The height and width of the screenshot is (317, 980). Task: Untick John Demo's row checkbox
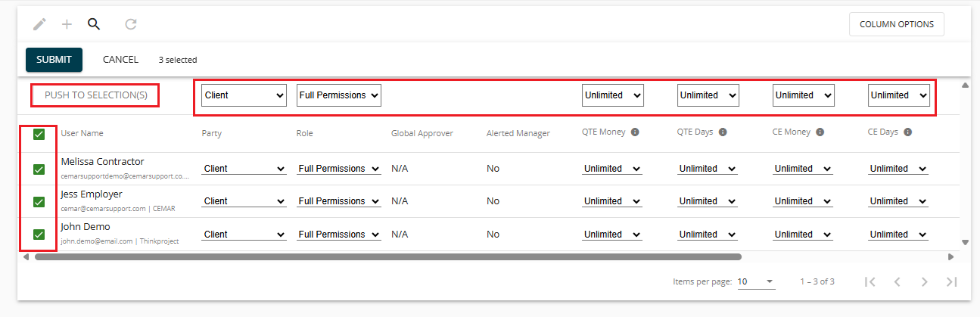click(39, 235)
